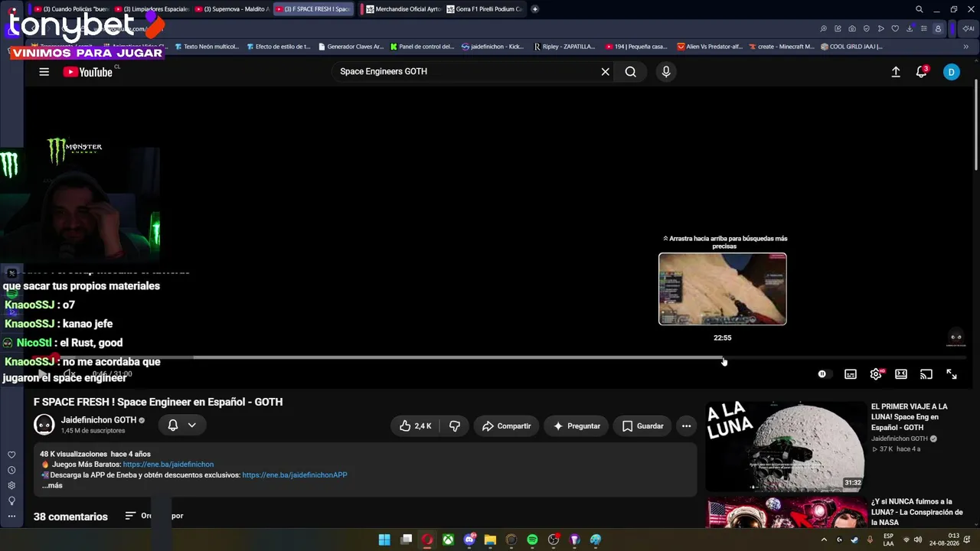Open El Primer Viaje a la Luna video title
Viewport: 980px width, 551px height.
910,417
